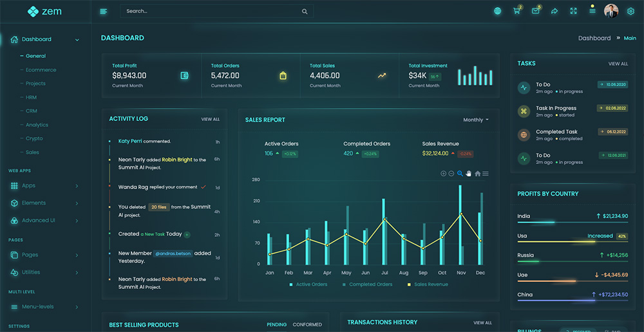Open the settings gear icon
The image size is (644, 332).
630,12
